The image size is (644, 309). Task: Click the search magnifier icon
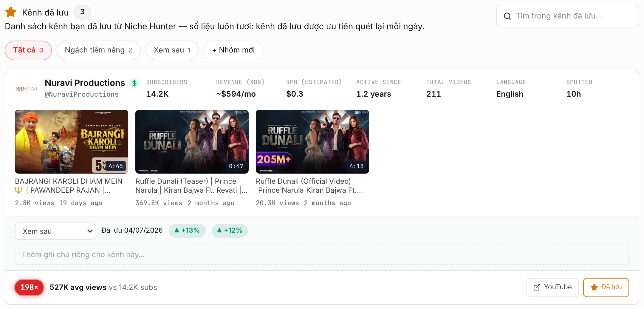coord(507,16)
